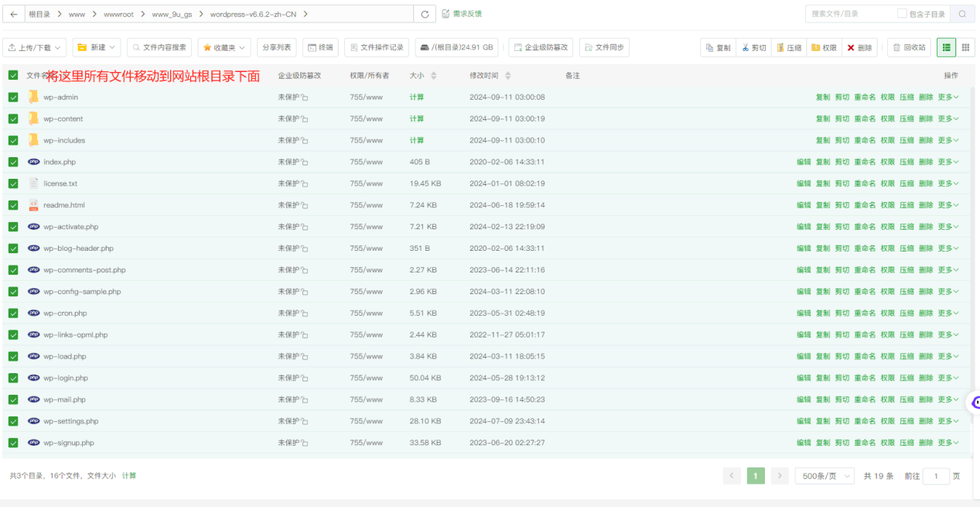The height and width of the screenshot is (507, 980).
Task: Navigate to www_9u_gs in breadcrumb
Action: pyautogui.click(x=172, y=14)
